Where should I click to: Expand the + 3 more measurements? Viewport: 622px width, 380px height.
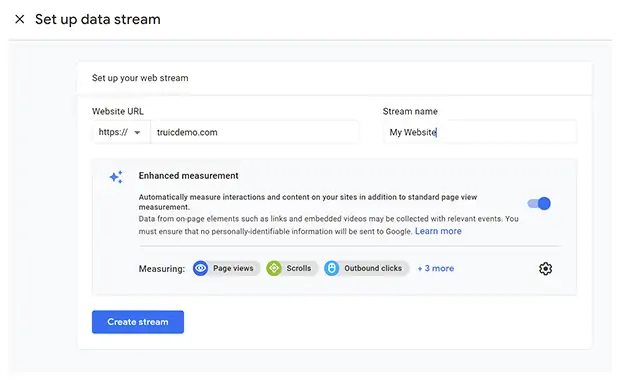coord(436,269)
